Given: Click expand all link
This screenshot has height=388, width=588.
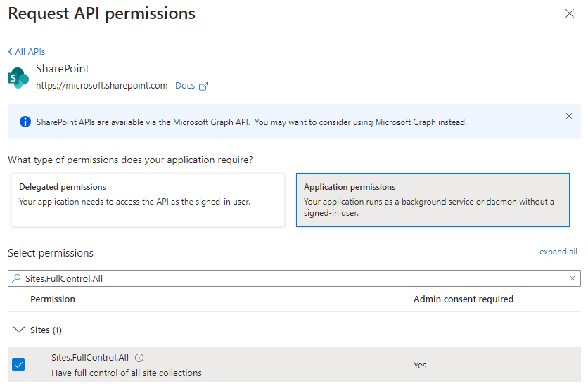Looking at the screenshot, I should pyautogui.click(x=558, y=252).
